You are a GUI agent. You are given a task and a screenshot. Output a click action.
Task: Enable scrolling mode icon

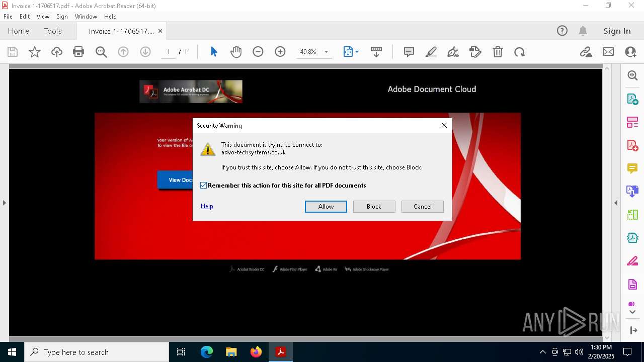[x=376, y=52]
